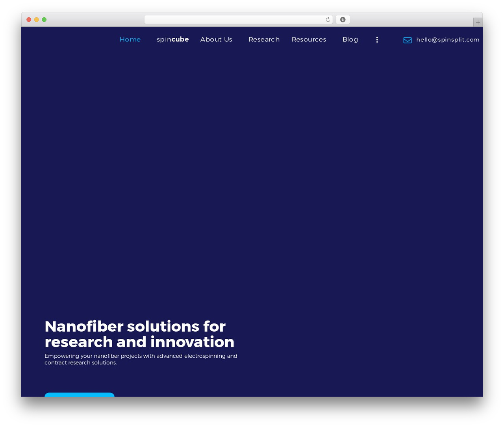This screenshot has width=504, height=427.
Task: Open a new tab with plus button
Action: [478, 22]
